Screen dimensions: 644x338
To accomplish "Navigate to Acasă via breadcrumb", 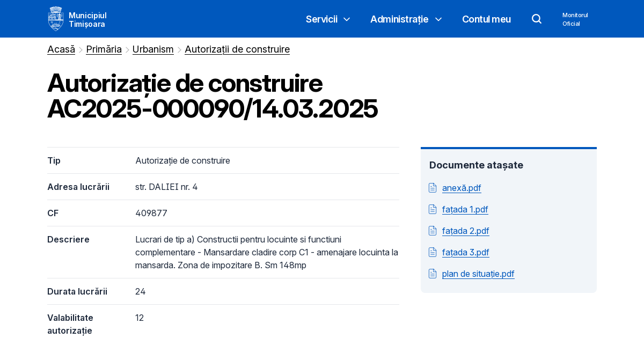I will (x=61, y=49).
